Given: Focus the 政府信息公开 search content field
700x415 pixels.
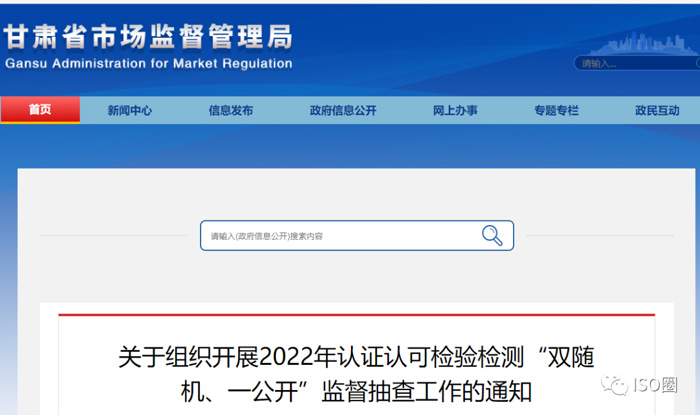Looking at the screenshot, I should tap(357, 236).
